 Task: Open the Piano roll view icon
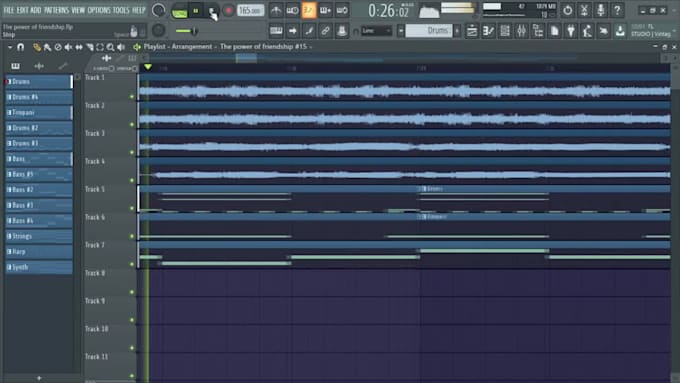(x=488, y=31)
